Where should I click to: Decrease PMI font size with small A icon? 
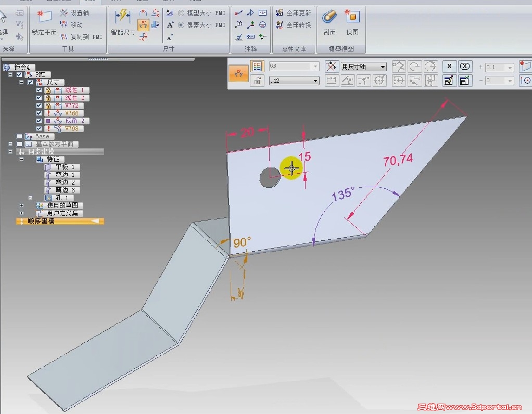point(170,37)
